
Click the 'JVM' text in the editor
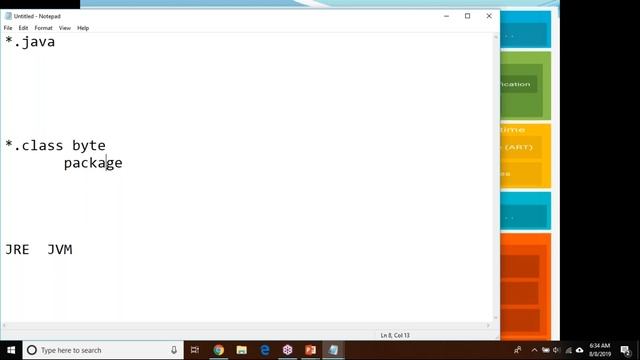pos(60,249)
